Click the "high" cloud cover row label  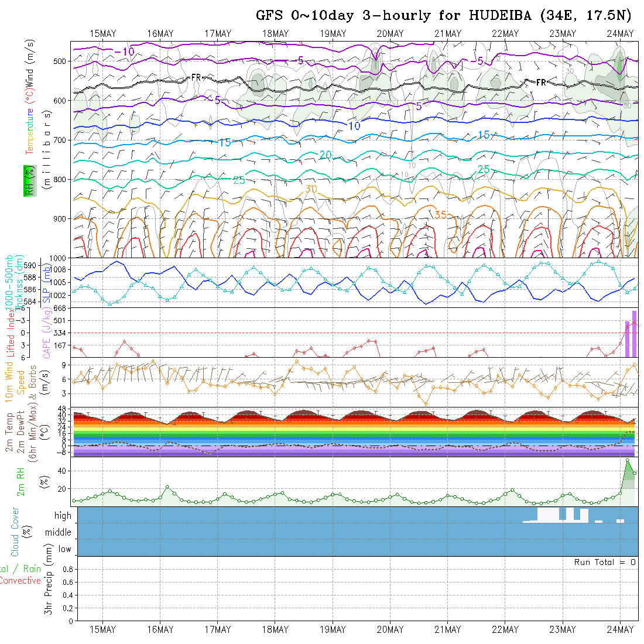point(63,516)
